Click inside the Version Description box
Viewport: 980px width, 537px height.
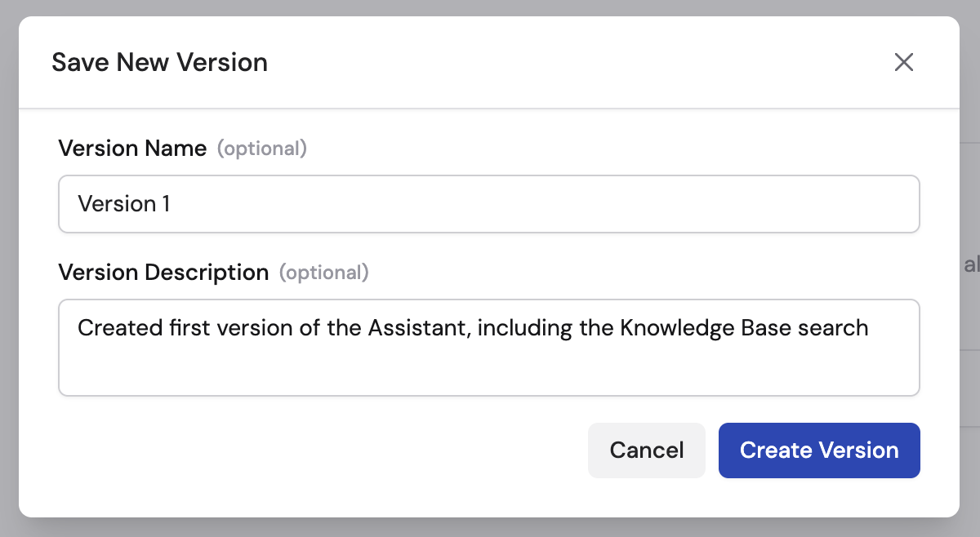(488, 348)
